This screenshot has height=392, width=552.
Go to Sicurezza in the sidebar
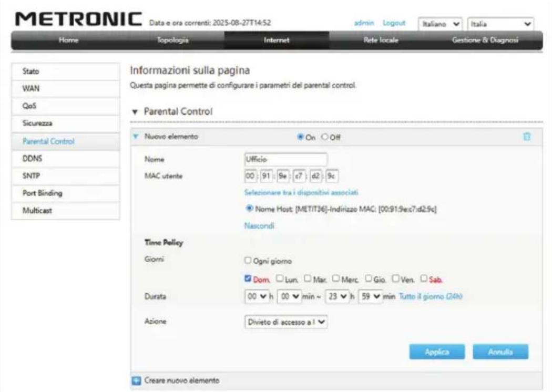coord(66,123)
